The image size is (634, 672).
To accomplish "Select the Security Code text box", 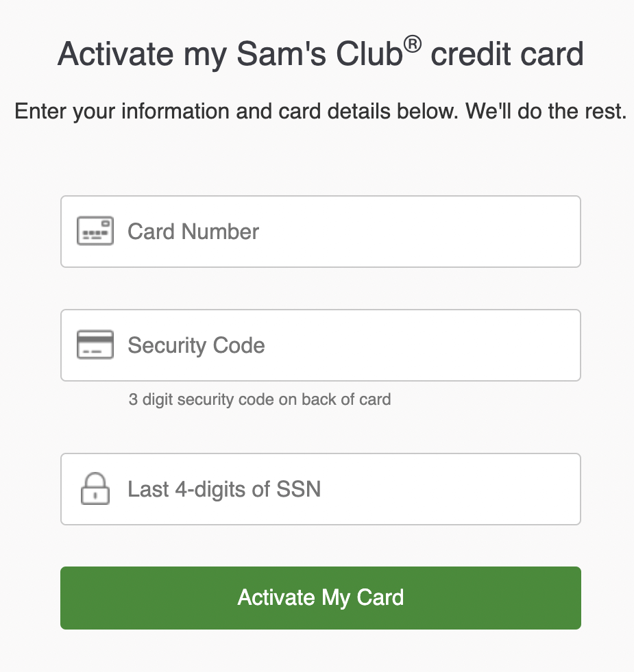I will (x=321, y=345).
